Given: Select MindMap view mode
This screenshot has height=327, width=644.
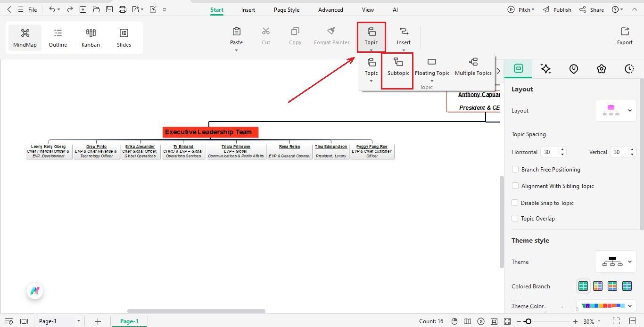Looking at the screenshot, I should [x=25, y=38].
